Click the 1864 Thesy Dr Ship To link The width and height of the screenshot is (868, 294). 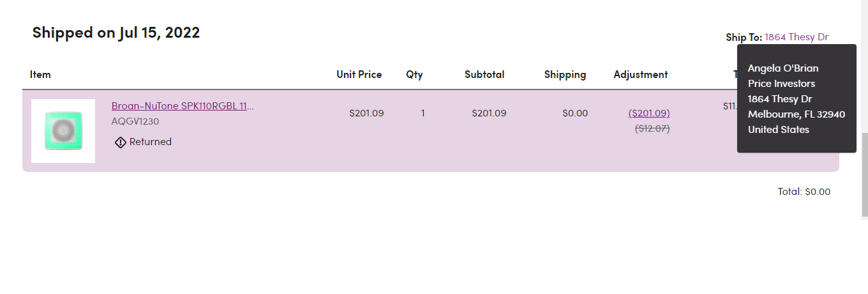(x=797, y=37)
